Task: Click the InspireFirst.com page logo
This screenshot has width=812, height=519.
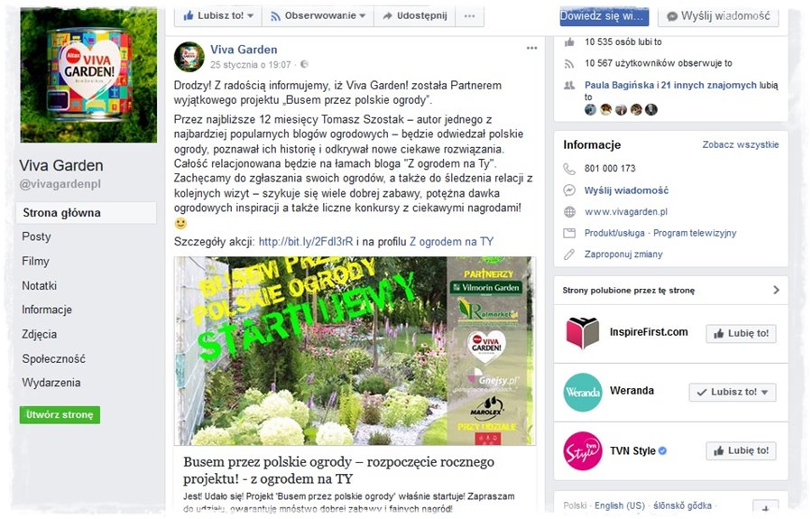Action: click(583, 333)
